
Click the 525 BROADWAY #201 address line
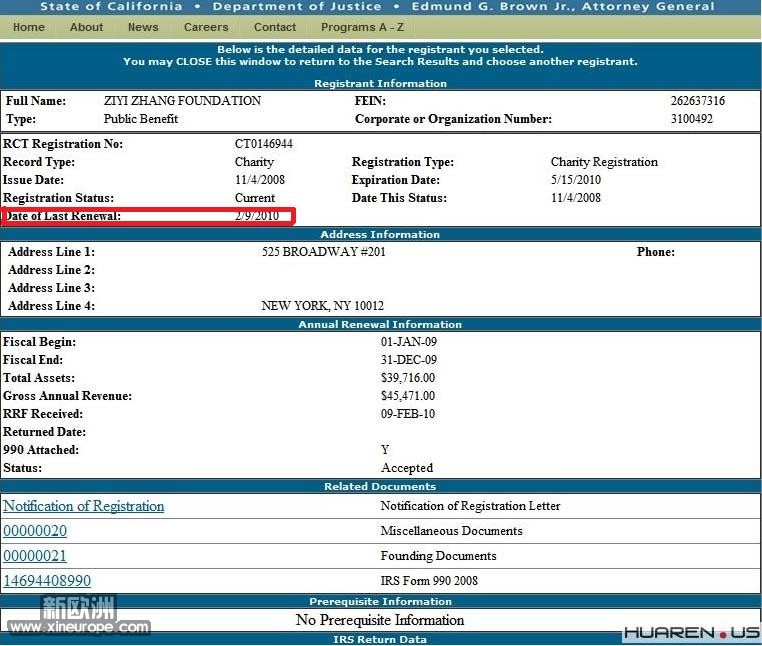tap(323, 252)
